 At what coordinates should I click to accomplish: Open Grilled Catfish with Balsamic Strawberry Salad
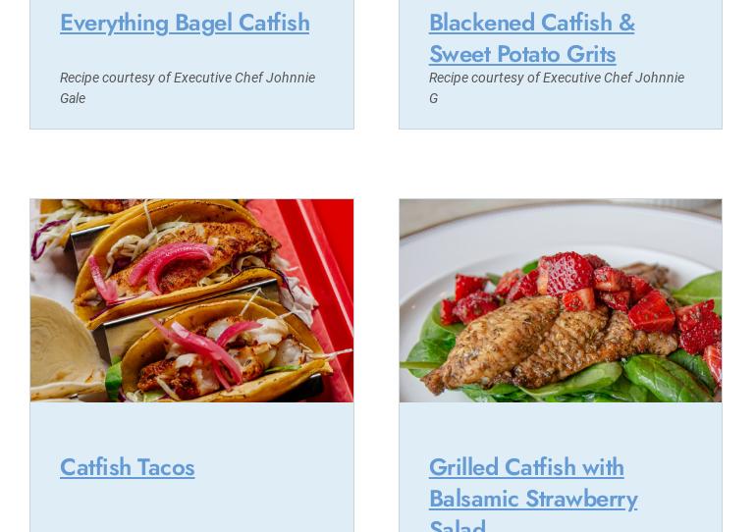click(533, 493)
